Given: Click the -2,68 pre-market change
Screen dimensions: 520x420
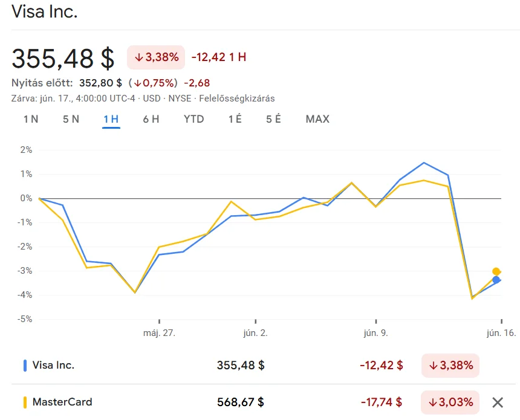Looking at the screenshot, I should coord(197,83).
